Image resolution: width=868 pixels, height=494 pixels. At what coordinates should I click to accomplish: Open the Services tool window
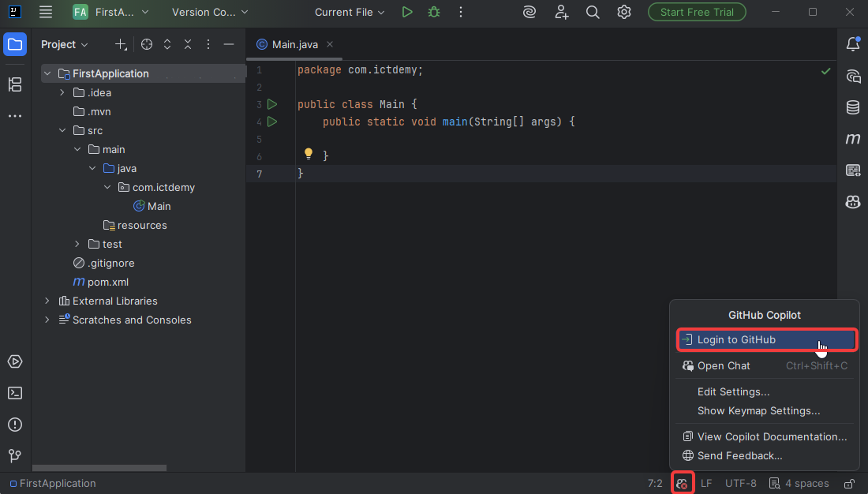[x=15, y=361]
